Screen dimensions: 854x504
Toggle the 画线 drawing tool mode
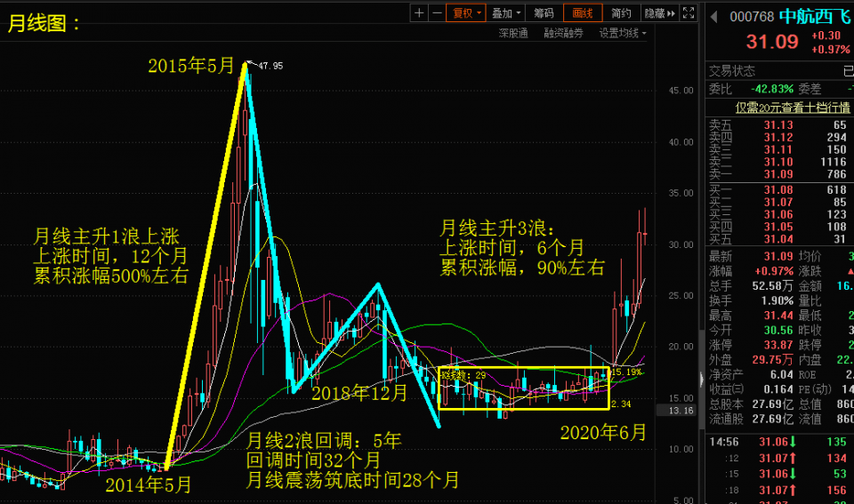point(584,12)
